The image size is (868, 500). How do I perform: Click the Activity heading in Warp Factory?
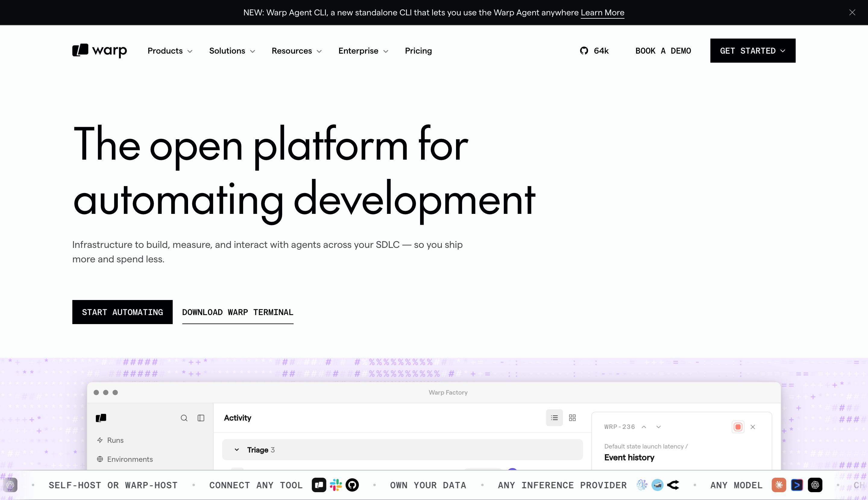(x=237, y=417)
